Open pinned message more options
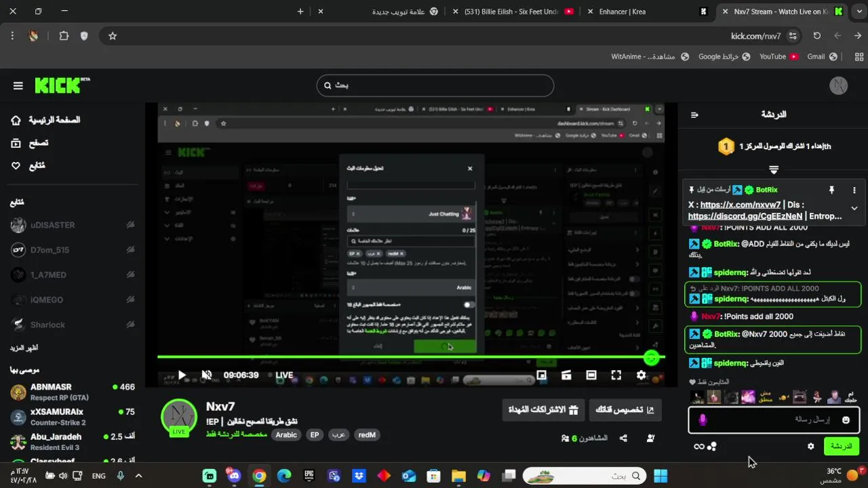868x488 pixels. pos(854,190)
